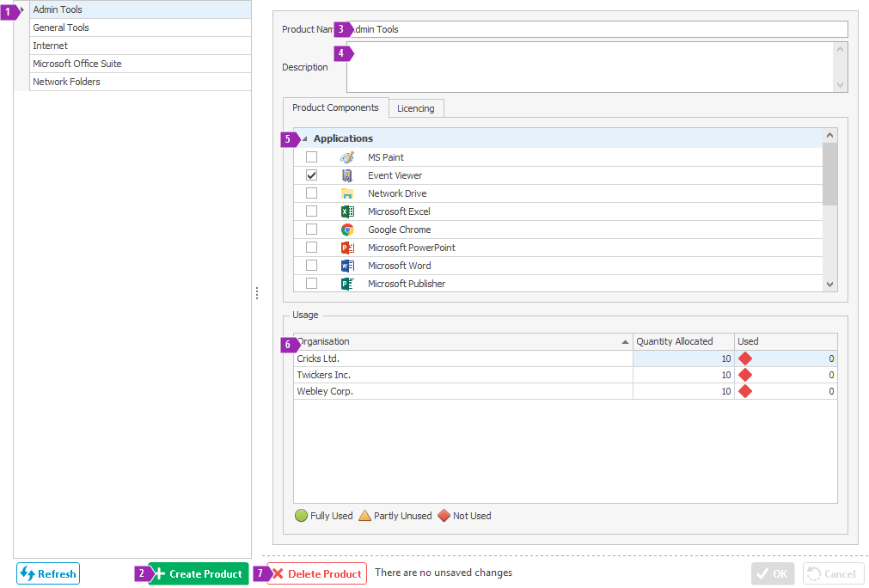Image resolution: width=869 pixels, height=588 pixels.
Task: Click the Microsoft Publisher label text
Action: 407,284
